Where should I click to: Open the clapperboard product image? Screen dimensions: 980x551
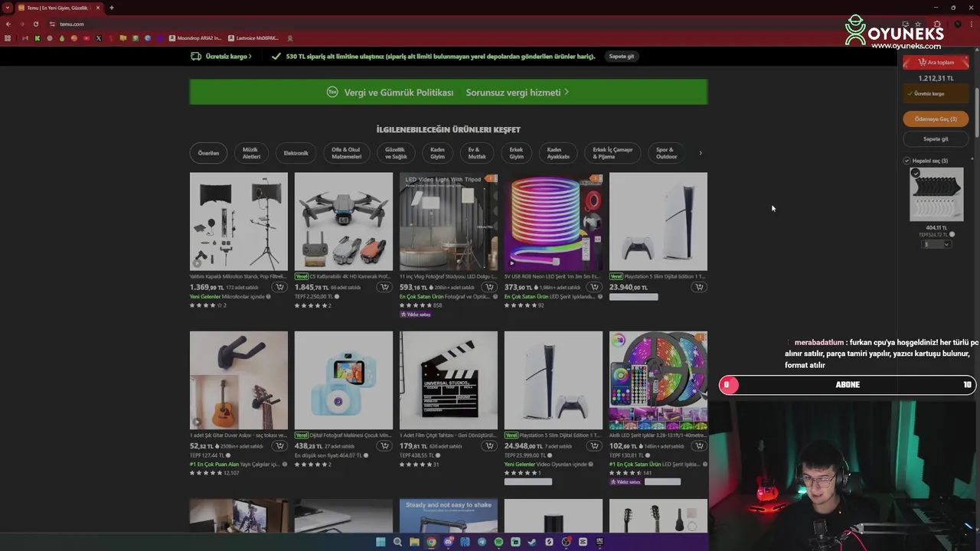(449, 380)
